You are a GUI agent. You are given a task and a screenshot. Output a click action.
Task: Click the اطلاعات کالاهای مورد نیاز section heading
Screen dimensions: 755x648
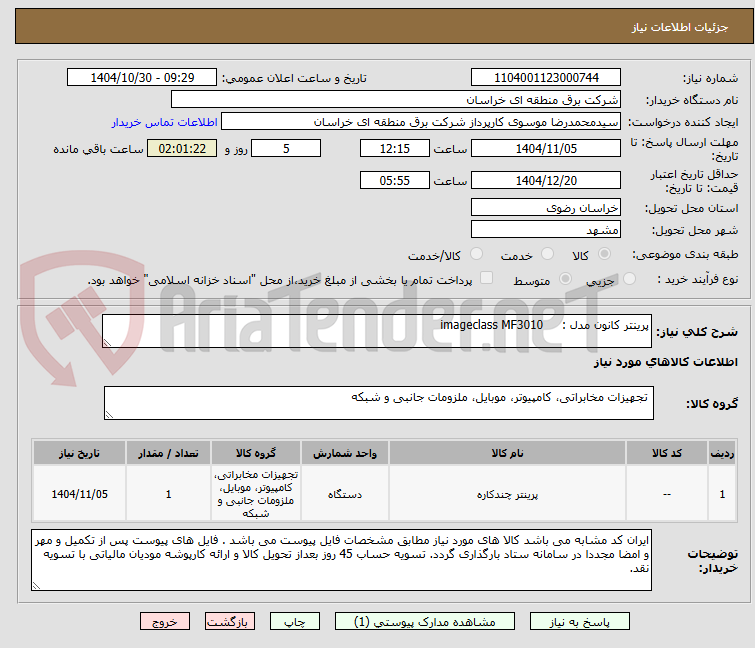(x=665, y=362)
